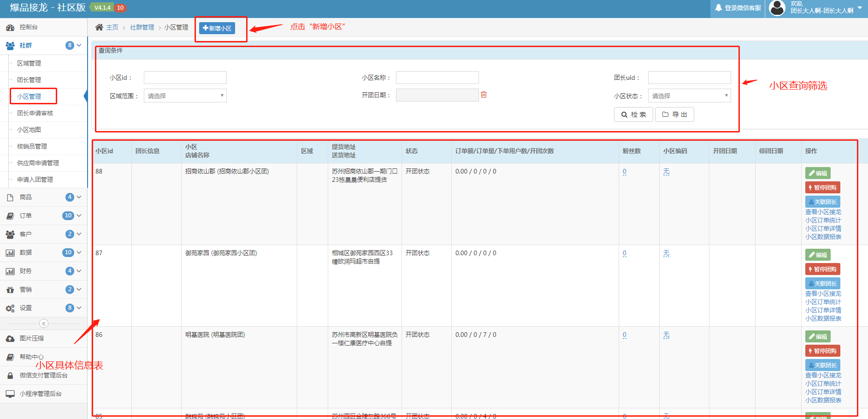Click 编辑 for 御苑家园 row
868x419 pixels.
(818, 255)
